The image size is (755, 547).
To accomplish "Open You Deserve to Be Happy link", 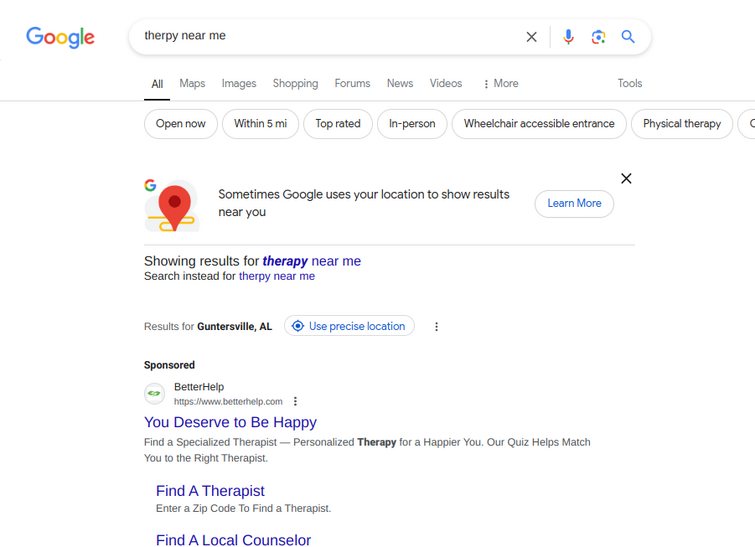I will (230, 422).
